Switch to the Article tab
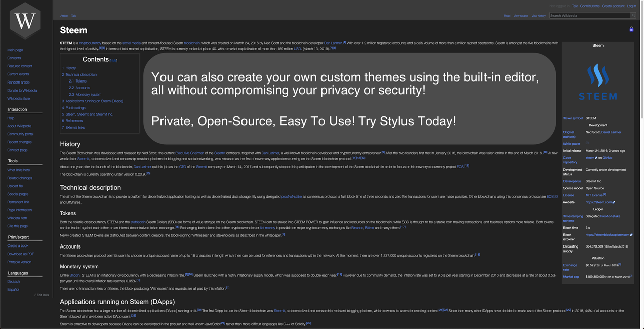The image size is (644, 329). click(x=64, y=16)
